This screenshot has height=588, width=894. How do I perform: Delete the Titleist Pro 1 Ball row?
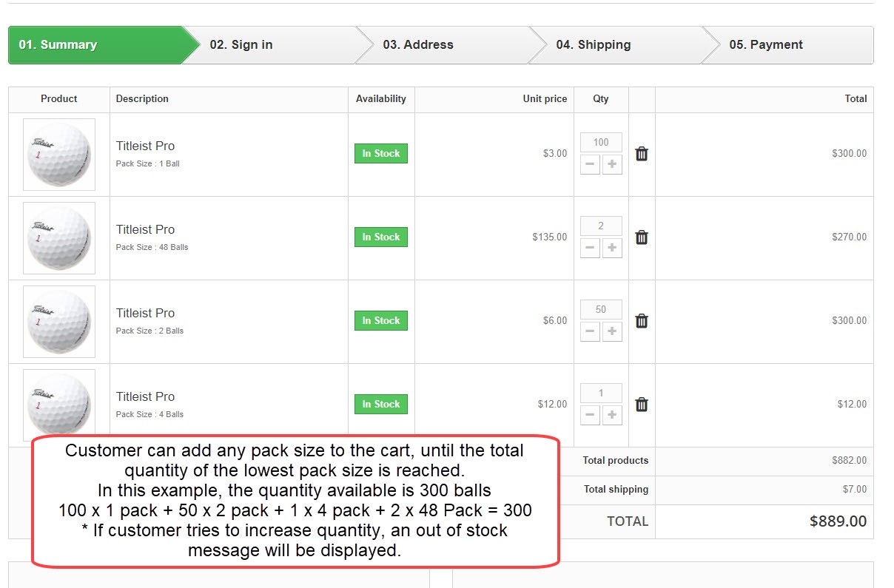click(x=642, y=154)
